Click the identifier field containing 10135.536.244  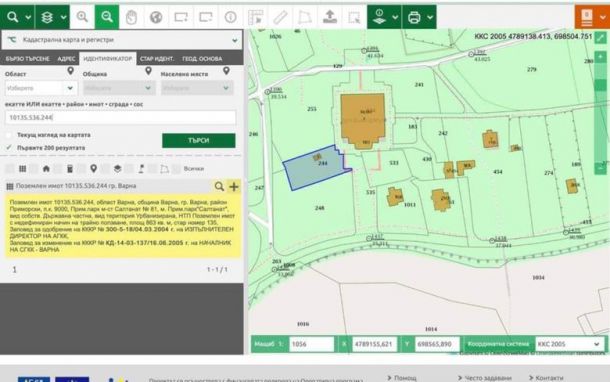tap(121, 117)
